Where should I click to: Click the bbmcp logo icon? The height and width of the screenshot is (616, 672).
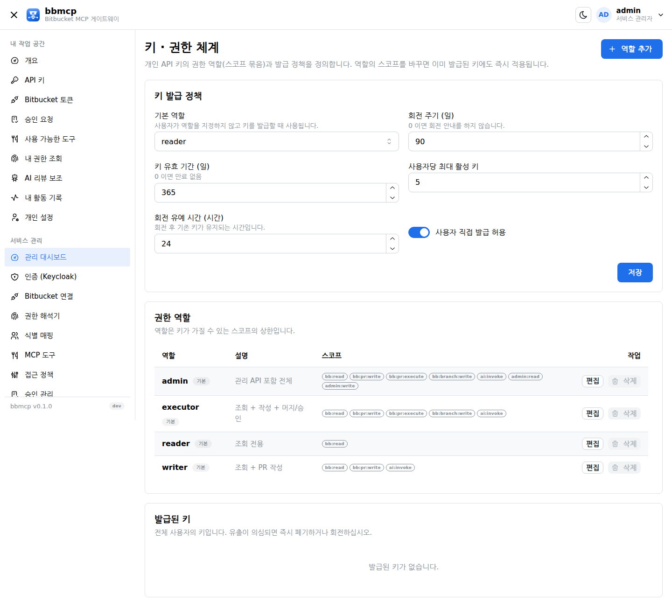(x=33, y=15)
